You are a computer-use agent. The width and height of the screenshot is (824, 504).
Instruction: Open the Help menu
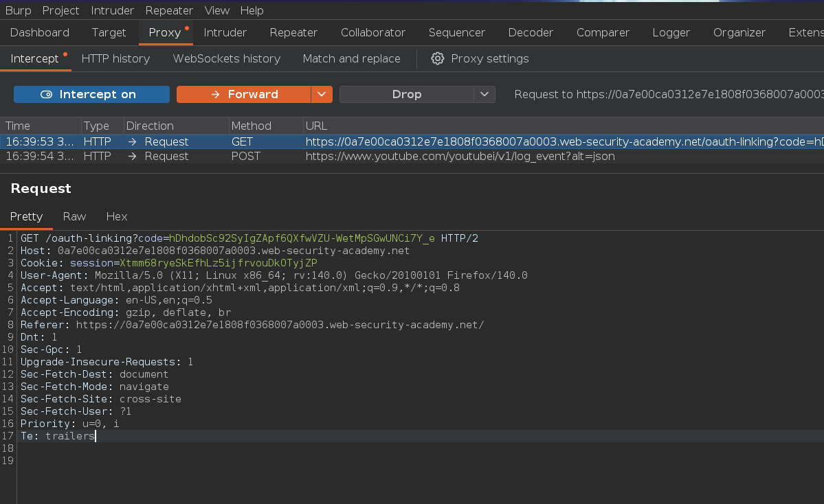point(252,10)
